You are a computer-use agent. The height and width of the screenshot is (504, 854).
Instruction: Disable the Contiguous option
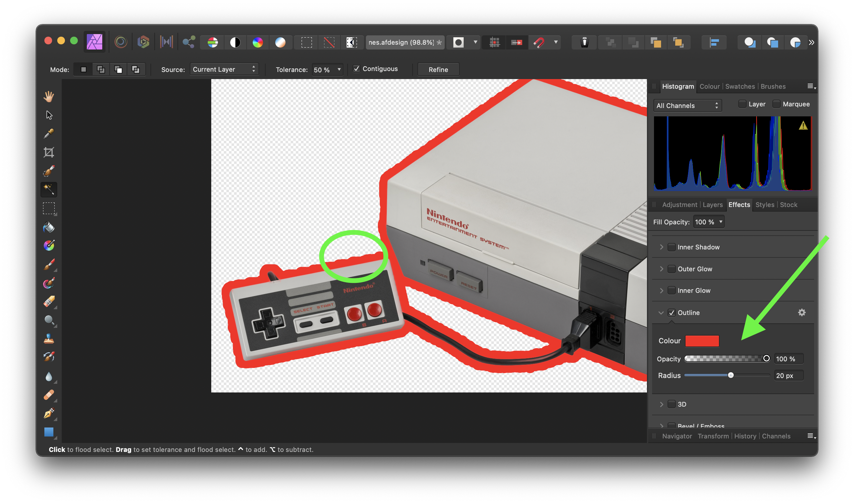(356, 68)
